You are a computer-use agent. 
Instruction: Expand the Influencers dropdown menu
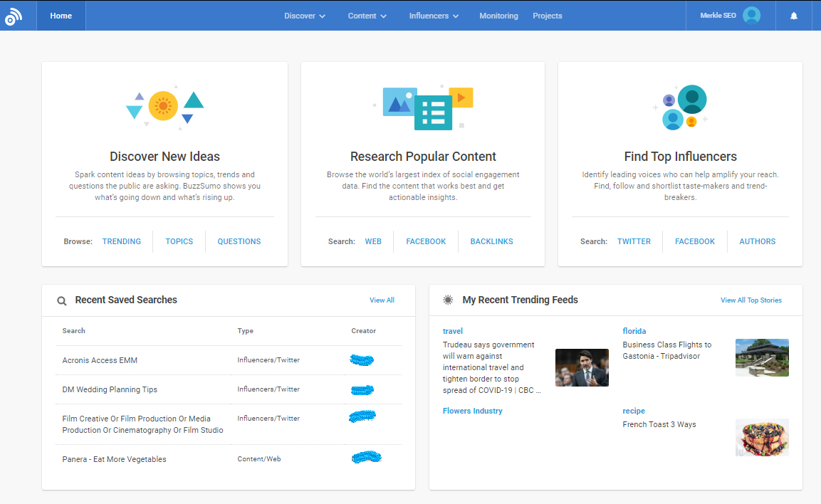click(x=434, y=16)
